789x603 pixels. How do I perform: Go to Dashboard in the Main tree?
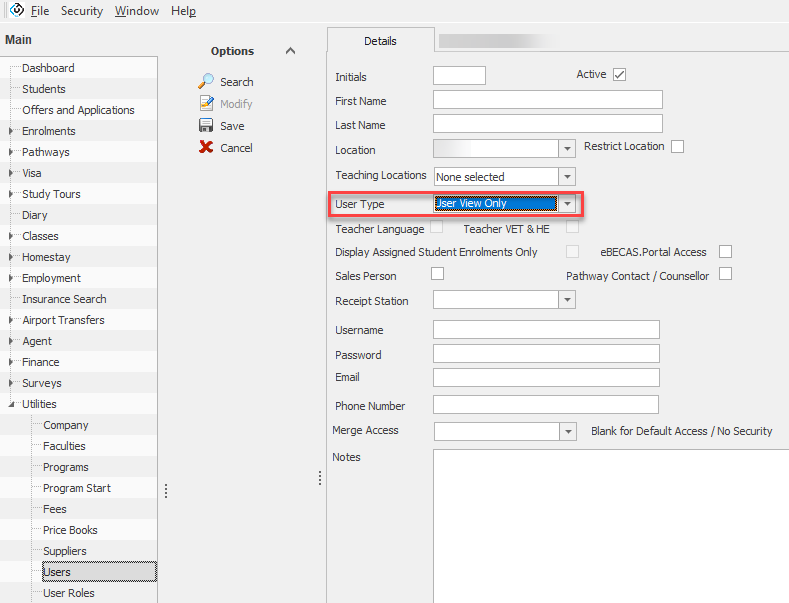point(48,68)
